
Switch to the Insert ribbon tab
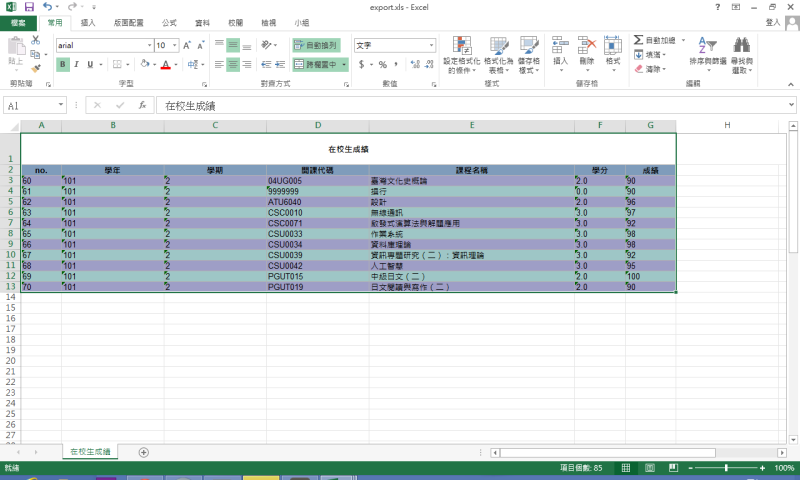point(88,23)
